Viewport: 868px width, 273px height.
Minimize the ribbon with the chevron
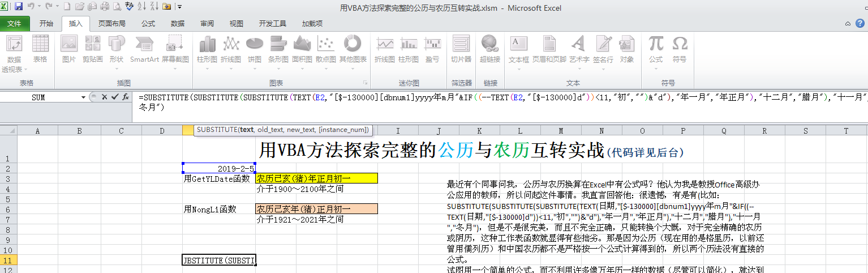(x=848, y=23)
